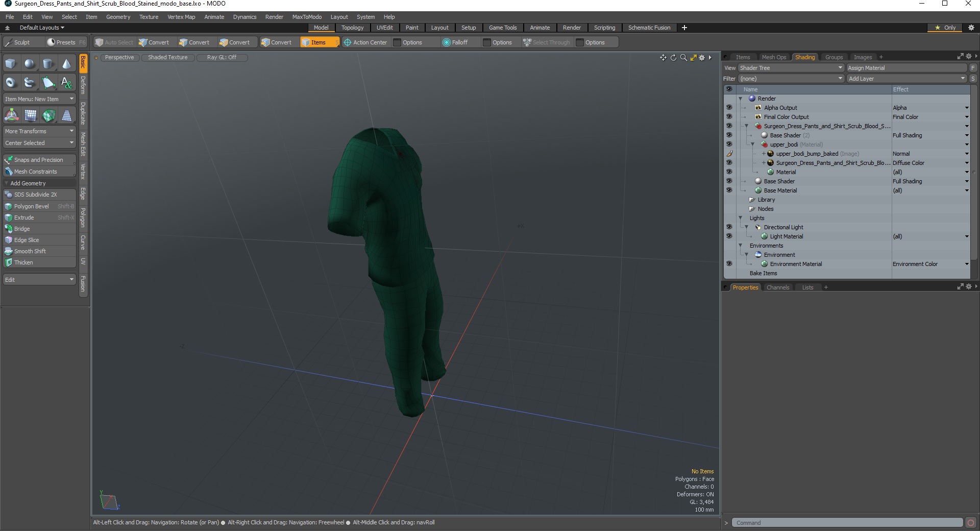Click Snaps and Precision button
The height and width of the screenshot is (531, 980).
tap(39, 160)
